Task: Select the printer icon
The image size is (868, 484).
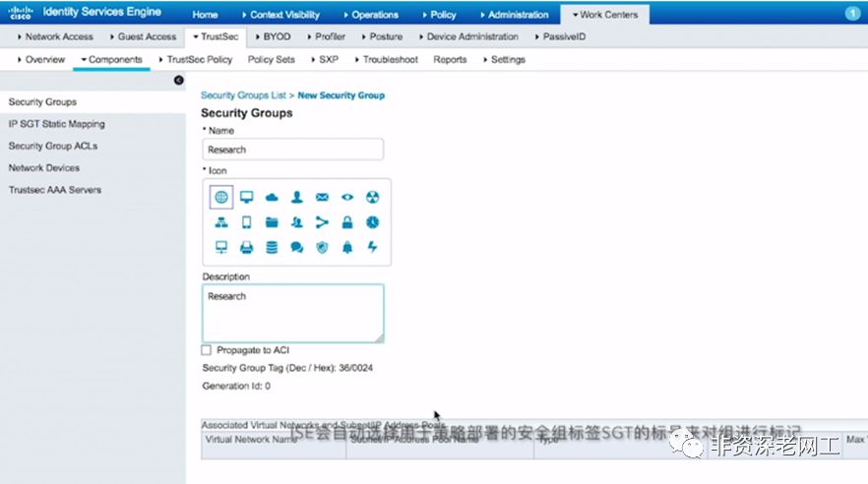Action: [246, 247]
